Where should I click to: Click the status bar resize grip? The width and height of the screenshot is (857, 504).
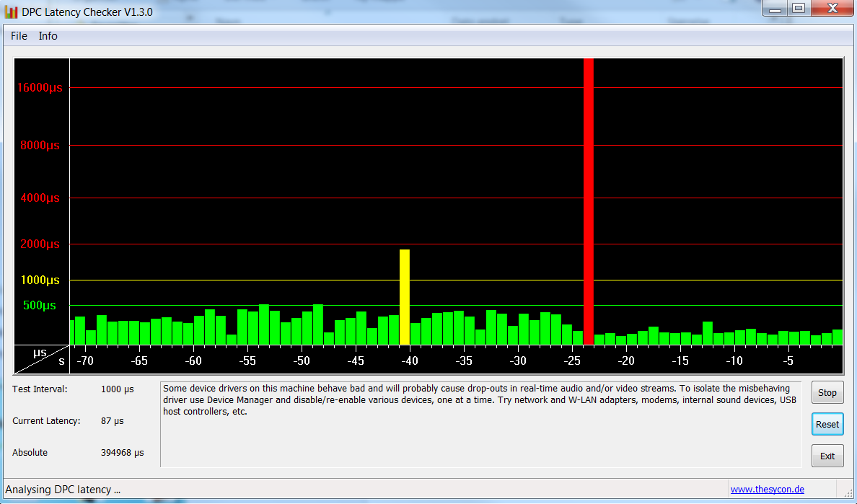coord(848,492)
